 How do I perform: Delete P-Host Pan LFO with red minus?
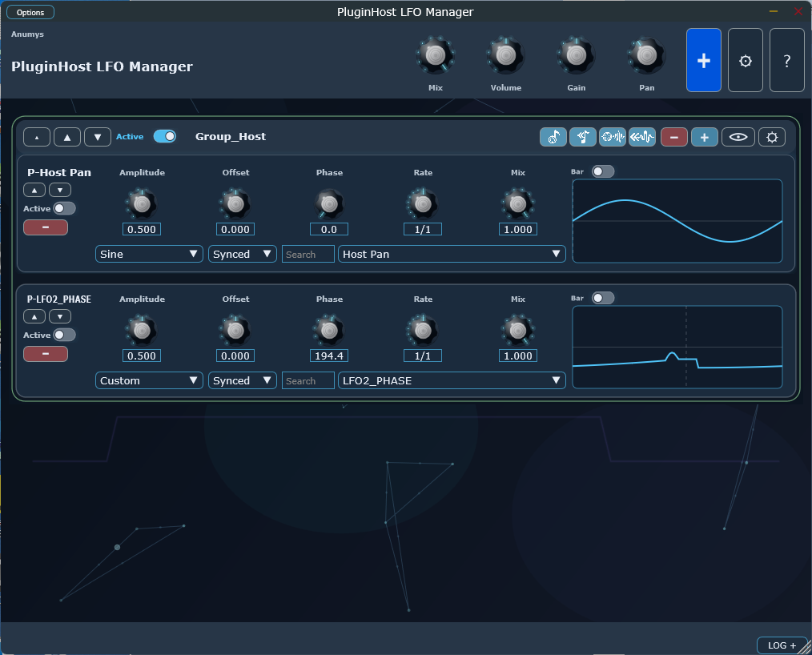[x=46, y=227]
